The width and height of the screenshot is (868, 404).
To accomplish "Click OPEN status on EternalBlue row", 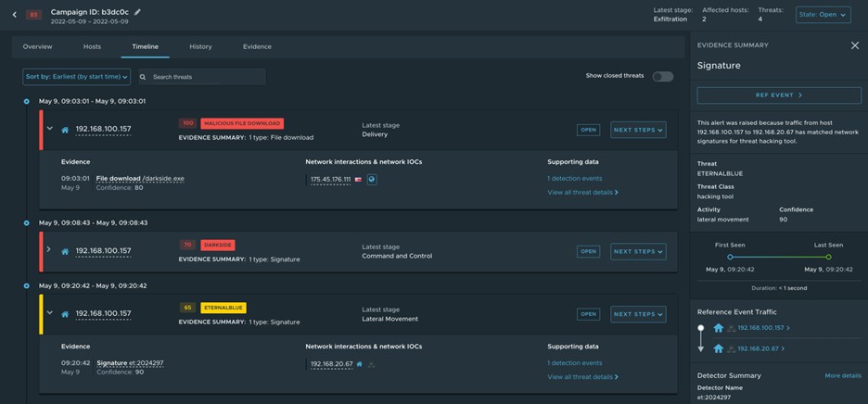I will coord(589,314).
